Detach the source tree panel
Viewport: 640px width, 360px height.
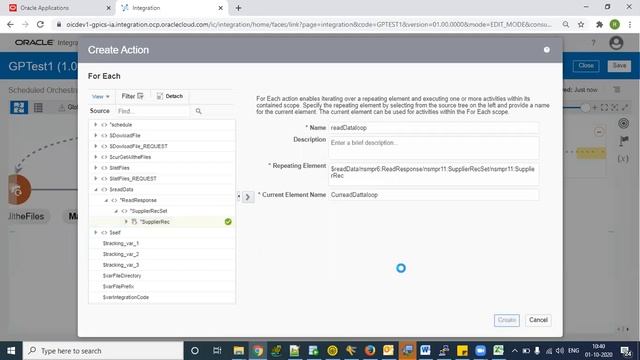(169, 96)
